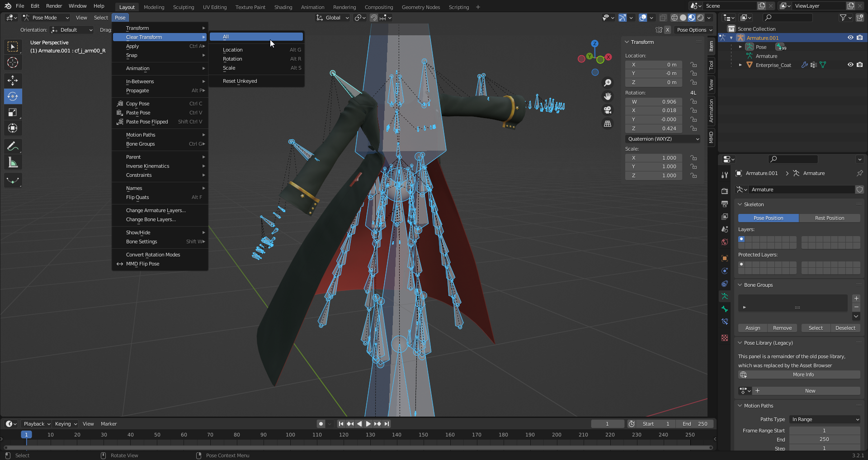Screen dimensions: 868x460
Task: Open the Quaternion (WXYZ) rotation mode dropdown
Action: 663,139
